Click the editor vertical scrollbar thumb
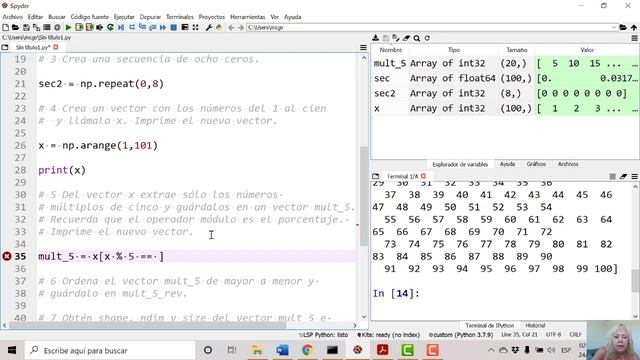The image size is (640, 360). click(x=364, y=196)
